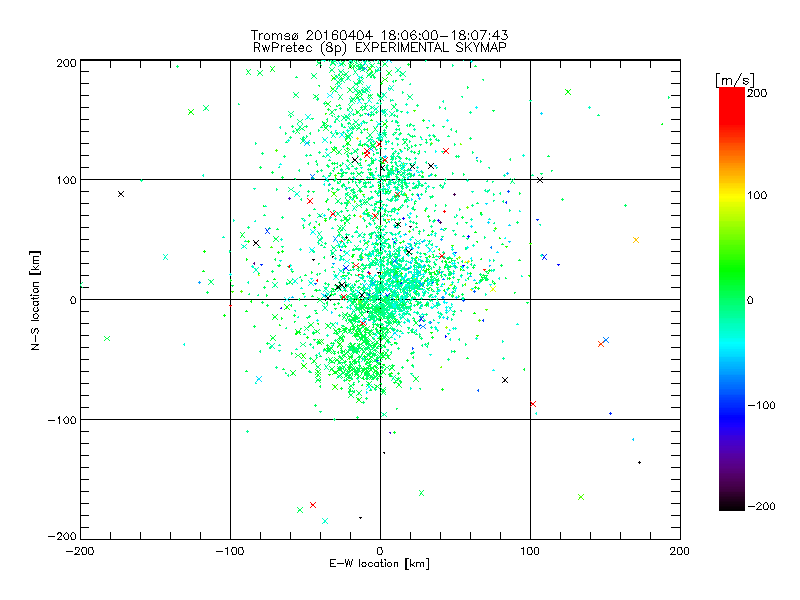Viewport: 800px width, 600px height.
Task: Click the yellow band of the colorbar near 100
Action: (732, 195)
